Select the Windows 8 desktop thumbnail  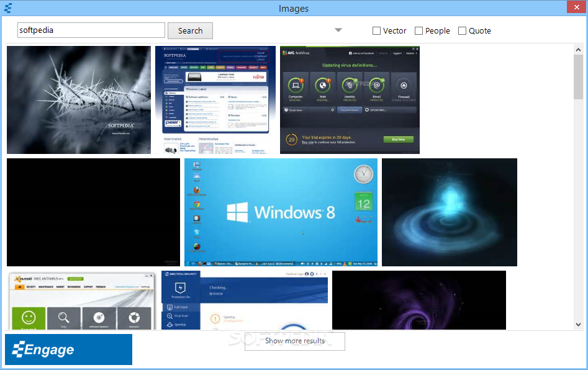281,212
